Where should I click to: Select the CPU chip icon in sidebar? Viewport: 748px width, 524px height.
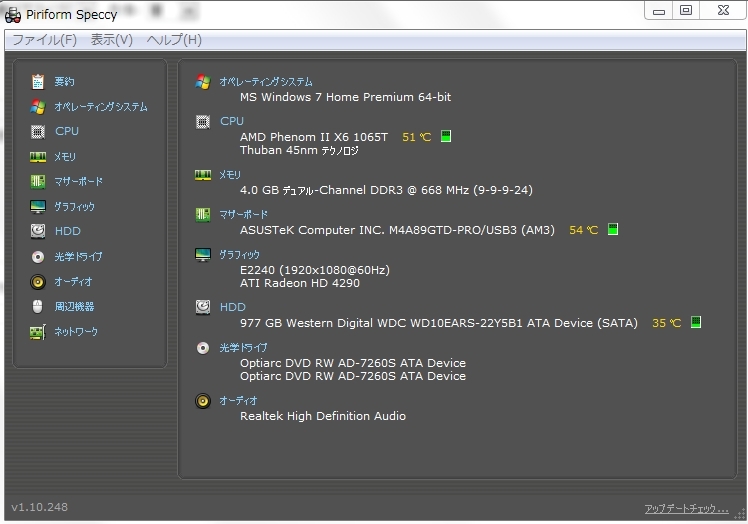(38, 131)
